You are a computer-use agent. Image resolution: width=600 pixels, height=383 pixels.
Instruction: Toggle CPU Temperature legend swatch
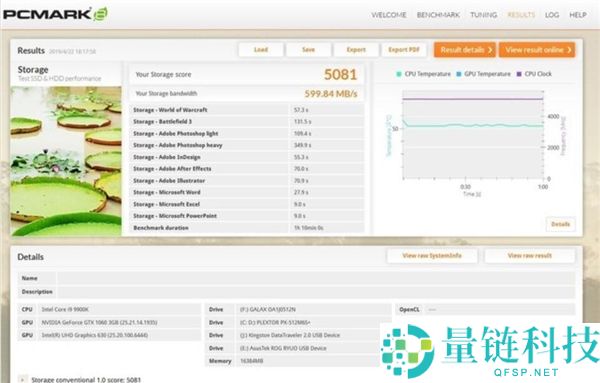click(399, 74)
